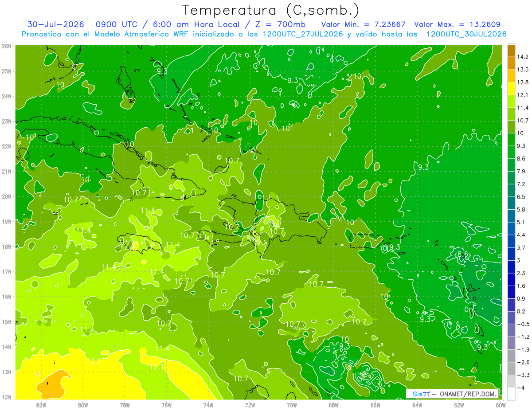Viewport: 532px width, 411px height.
Task: Click the "-1.9" colorbar label
Action: click(522, 349)
